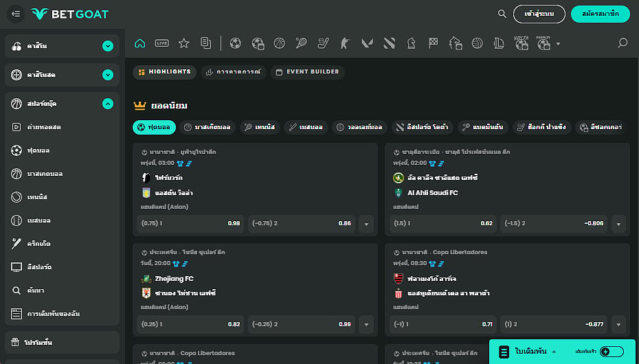Select the VOLTA football icon
The image size is (639, 364).
click(522, 43)
